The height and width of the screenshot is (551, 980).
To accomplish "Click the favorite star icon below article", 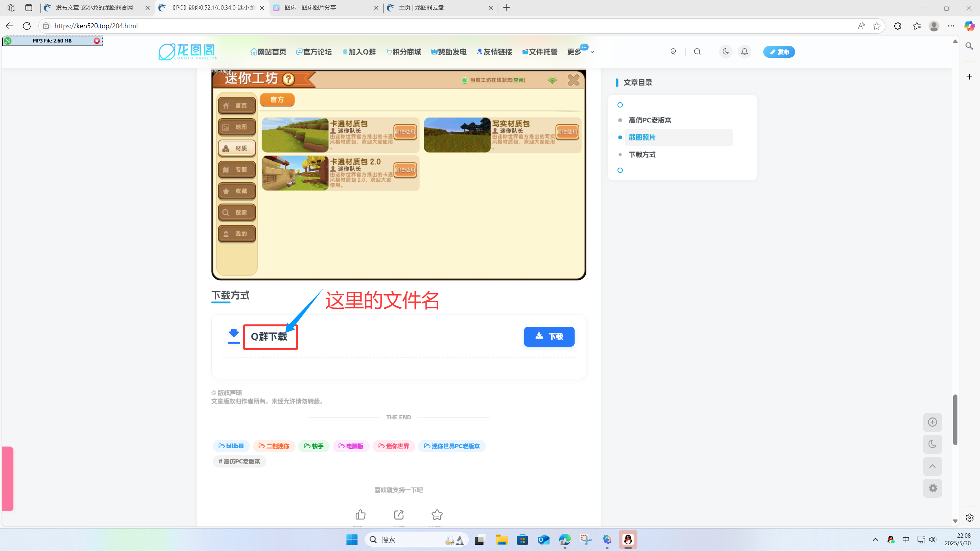I will (x=437, y=515).
